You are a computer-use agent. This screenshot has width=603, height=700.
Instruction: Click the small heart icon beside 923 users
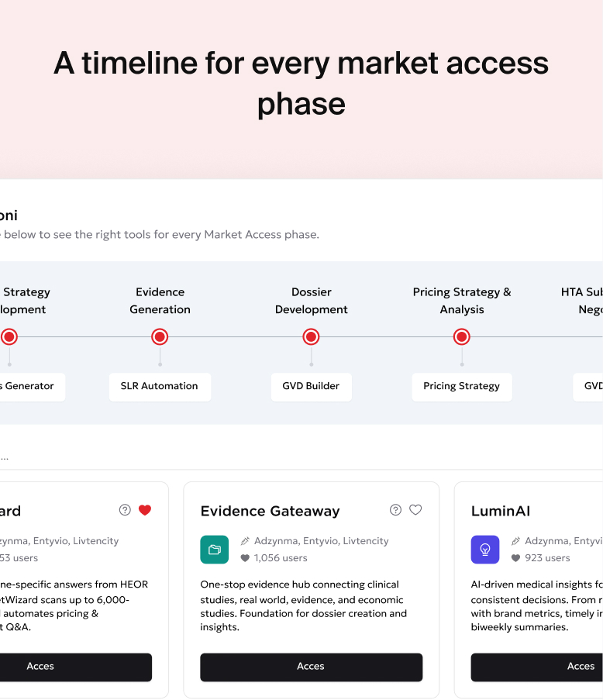(x=515, y=558)
